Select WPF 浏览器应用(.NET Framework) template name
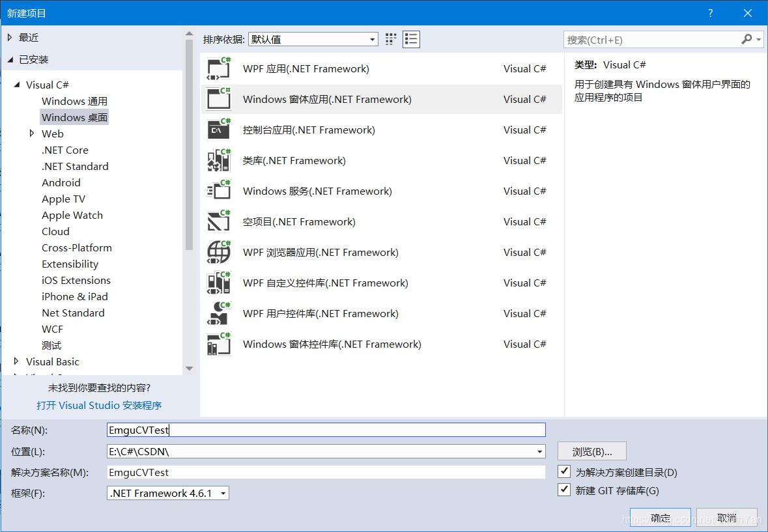This screenshot has width=768, height=532. coord(321,253)
